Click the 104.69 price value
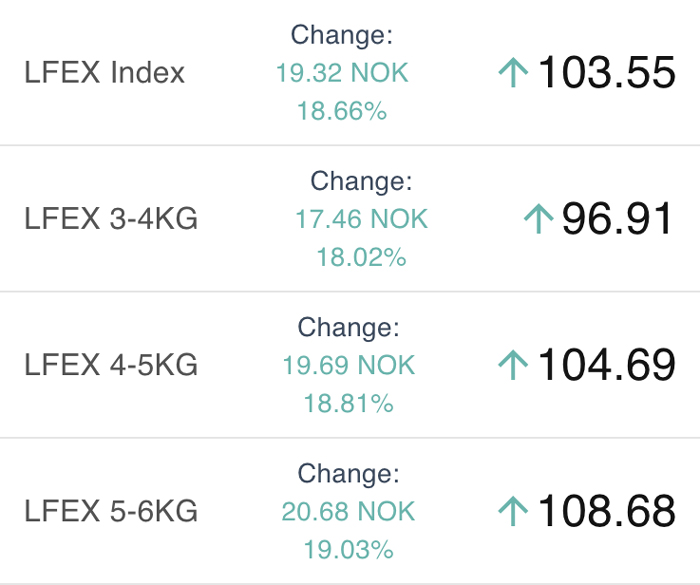Screen dimensions: 700x585 coord(606,364)
